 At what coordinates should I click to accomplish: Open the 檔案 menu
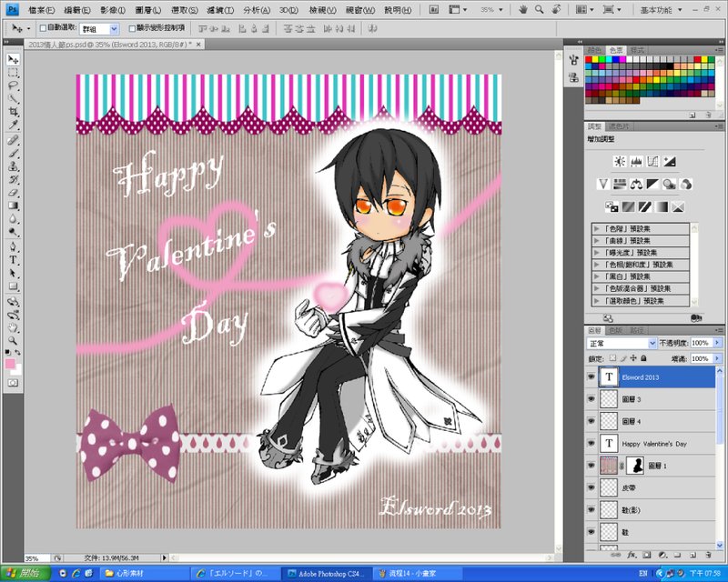[x=41, y=10]
